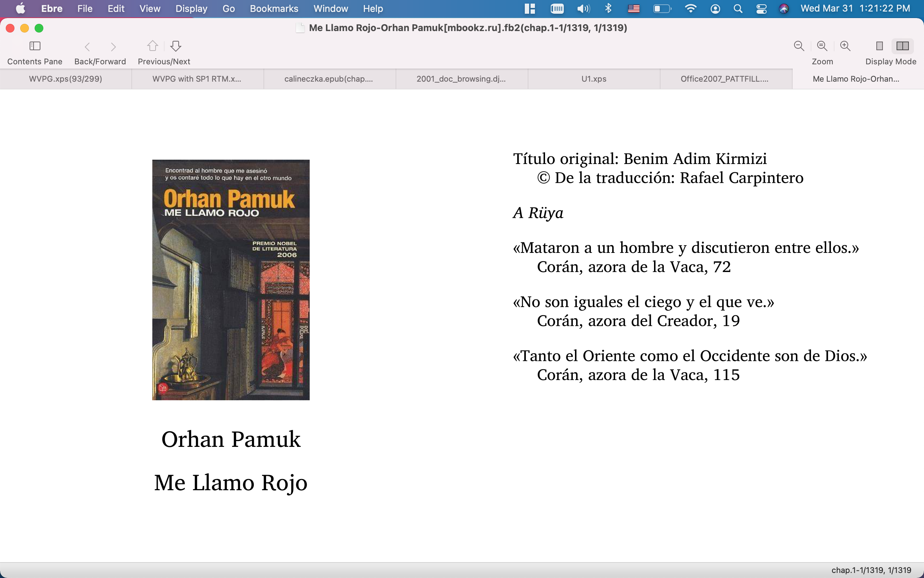Open the Apple menu

21,8
